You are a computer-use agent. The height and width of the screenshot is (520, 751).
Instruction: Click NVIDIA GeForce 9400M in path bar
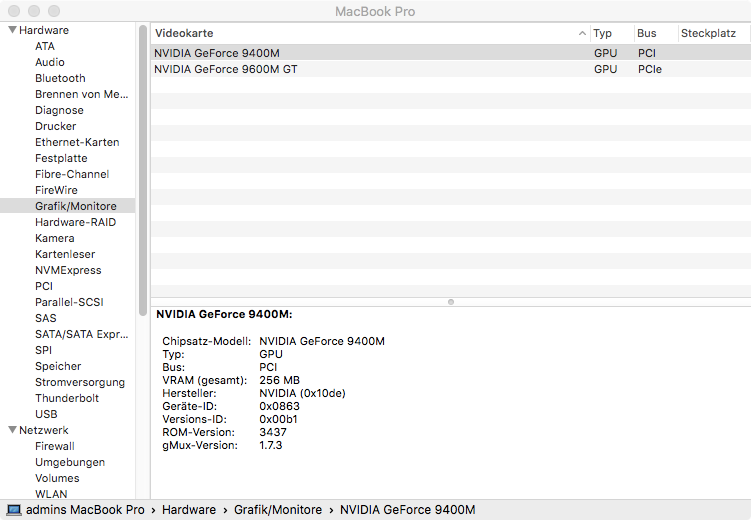coord(408,510)
